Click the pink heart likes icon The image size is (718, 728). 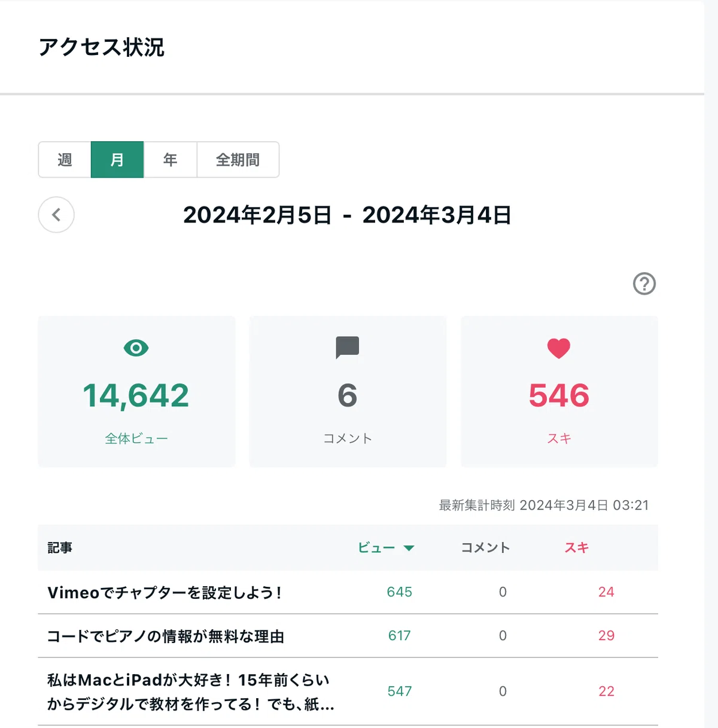pos(559,348)
